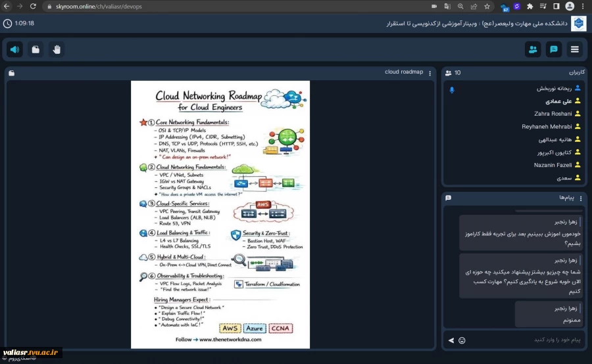Reload the skyroom page
This screenshot has width=592, height=364.
click(33, 7)
